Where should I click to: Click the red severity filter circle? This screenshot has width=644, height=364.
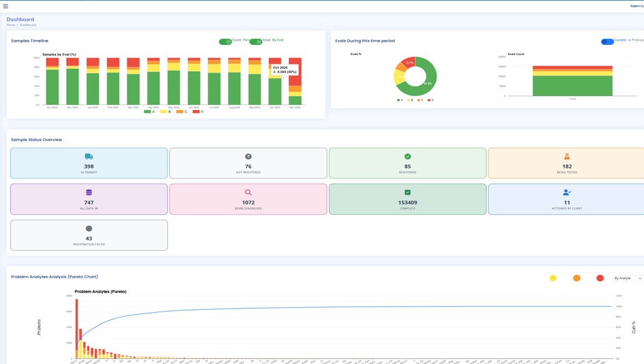(x=600, y=278)
